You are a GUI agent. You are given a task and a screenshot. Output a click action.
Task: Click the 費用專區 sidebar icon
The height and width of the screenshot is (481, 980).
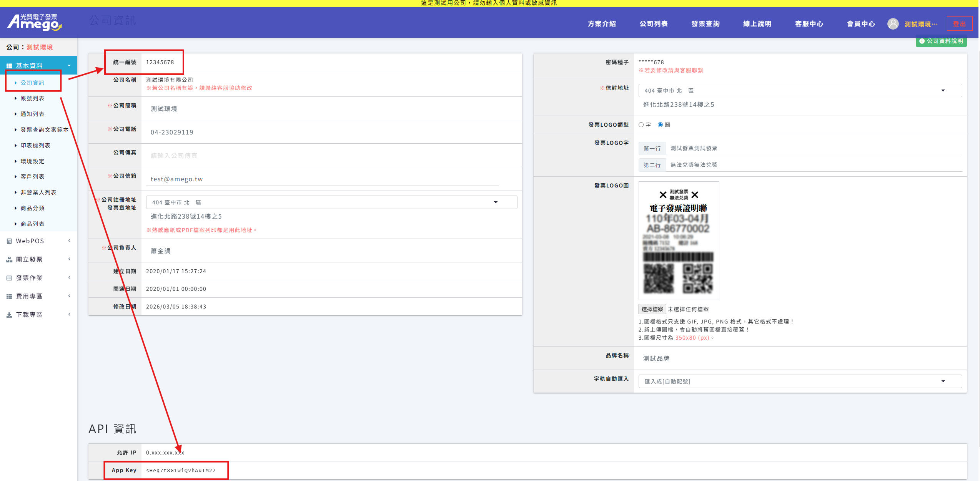click(9, 296)
